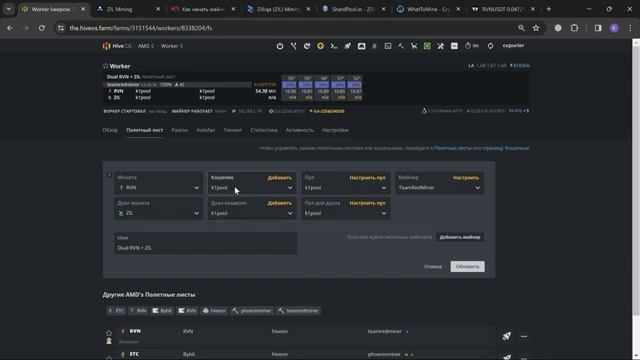Open the Разгон tab
640x360 pixels.
coord(180,130)
